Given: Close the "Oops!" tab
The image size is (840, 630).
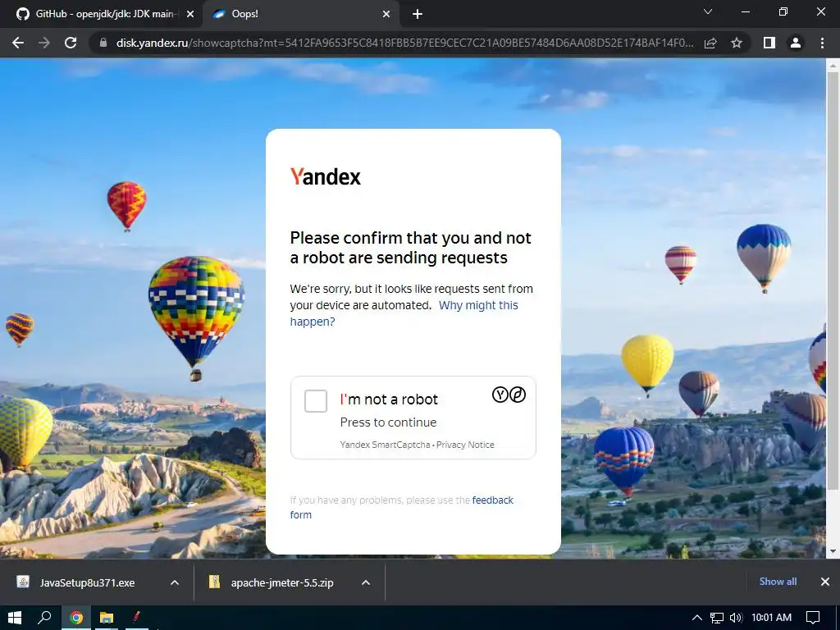Looking at the screenshot, I should pyautogui.click(x=386, y=15).
